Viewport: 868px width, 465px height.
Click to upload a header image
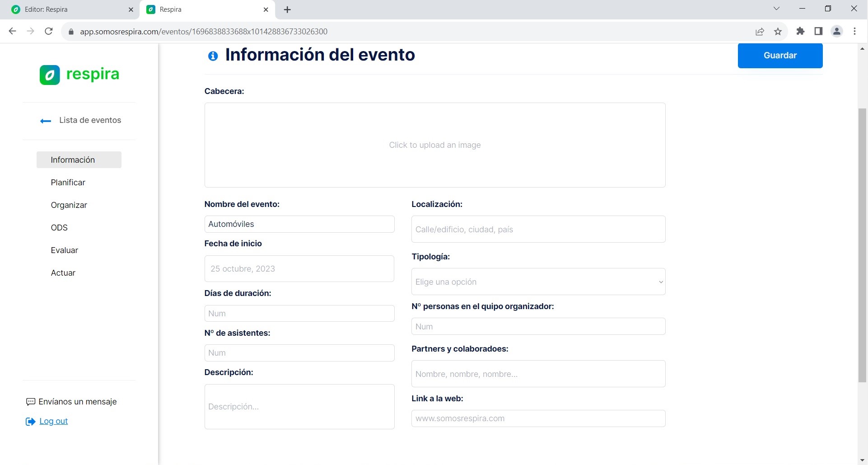pyautogui.click(x=435, y=145)
